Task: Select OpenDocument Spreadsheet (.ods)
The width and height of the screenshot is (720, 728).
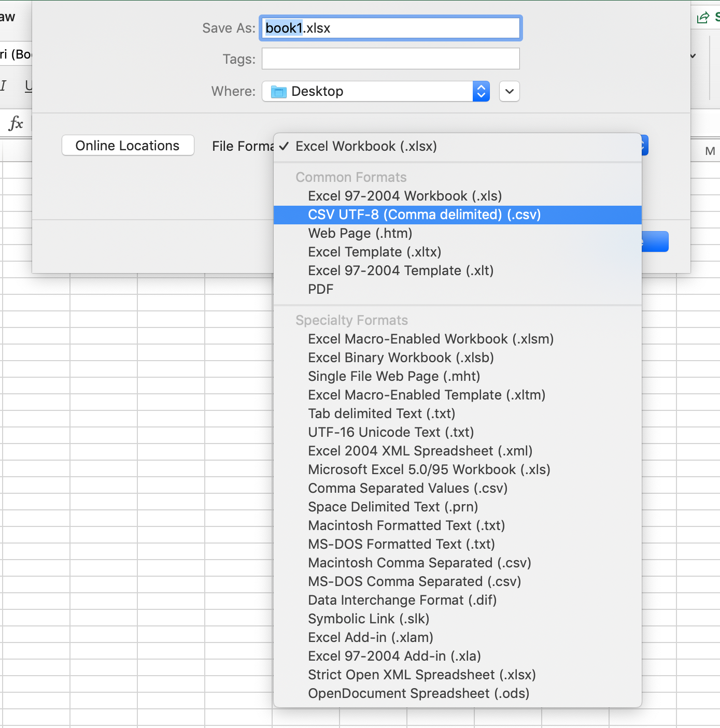Action: [x=457, y=693]
